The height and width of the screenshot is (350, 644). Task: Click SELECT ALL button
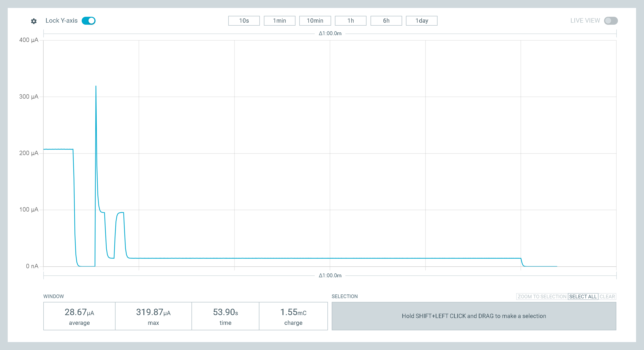tap(583, 296)
